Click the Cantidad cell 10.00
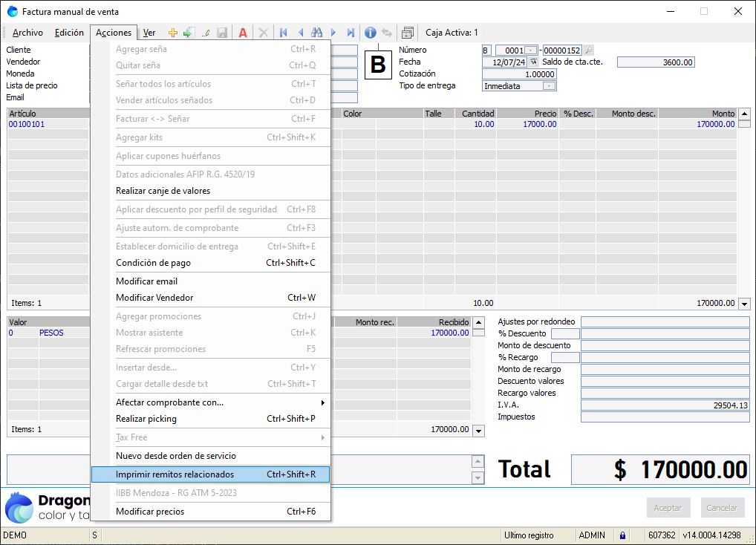The width and height of the screenshot is (756, 545). coord(475,124)
